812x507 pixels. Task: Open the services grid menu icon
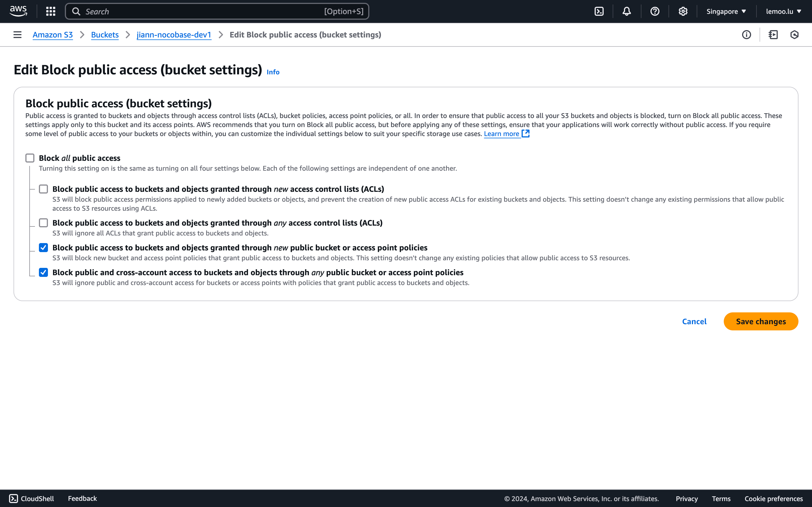[x=51, y=11]
